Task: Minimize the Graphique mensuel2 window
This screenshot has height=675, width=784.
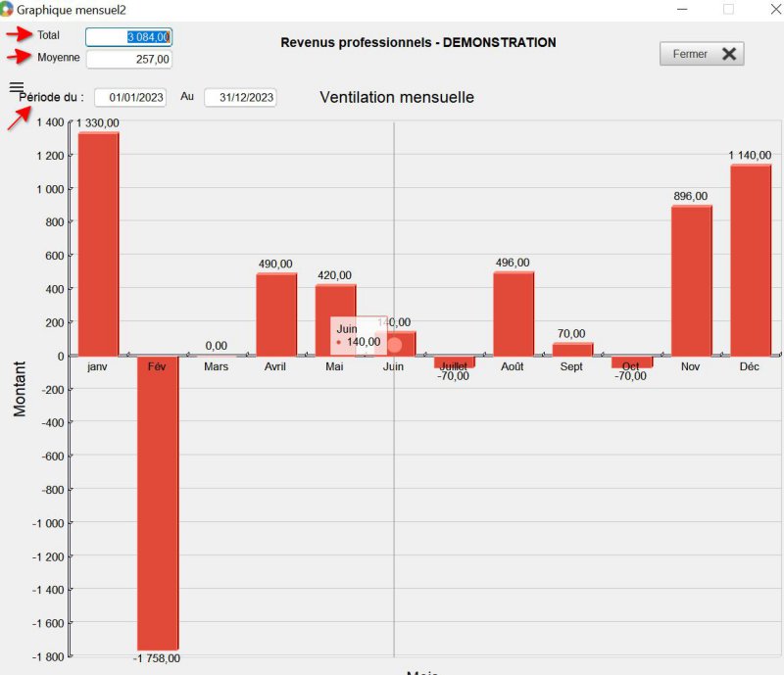Action: (x=682, y=9)
